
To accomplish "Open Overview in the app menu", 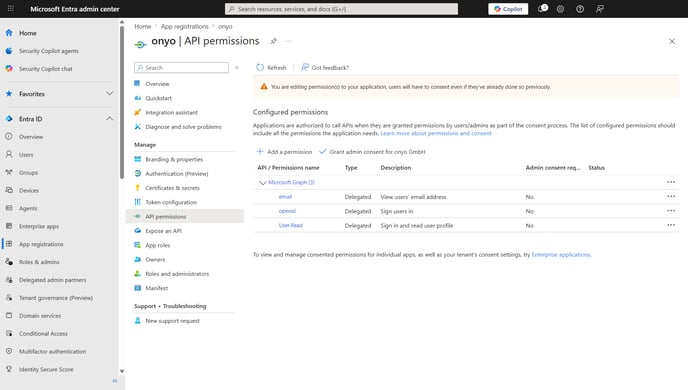I will pos(157,84).
